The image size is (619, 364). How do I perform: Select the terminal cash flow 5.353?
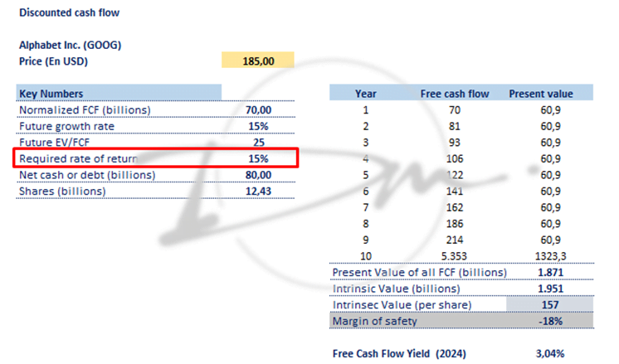(454, 256)
